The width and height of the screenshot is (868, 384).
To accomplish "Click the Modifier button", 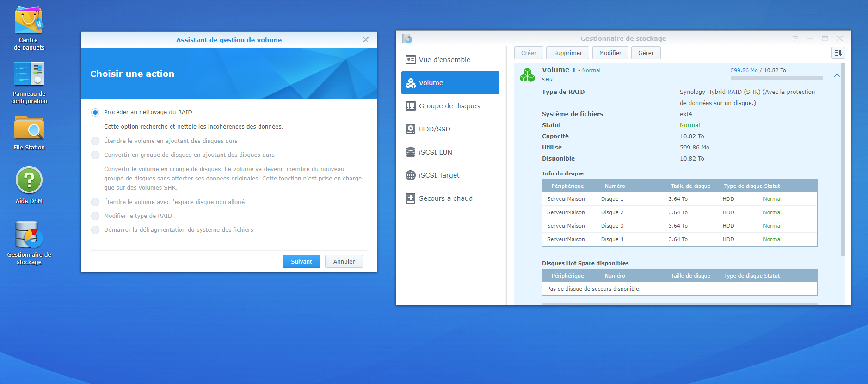I will pos(610,53).
